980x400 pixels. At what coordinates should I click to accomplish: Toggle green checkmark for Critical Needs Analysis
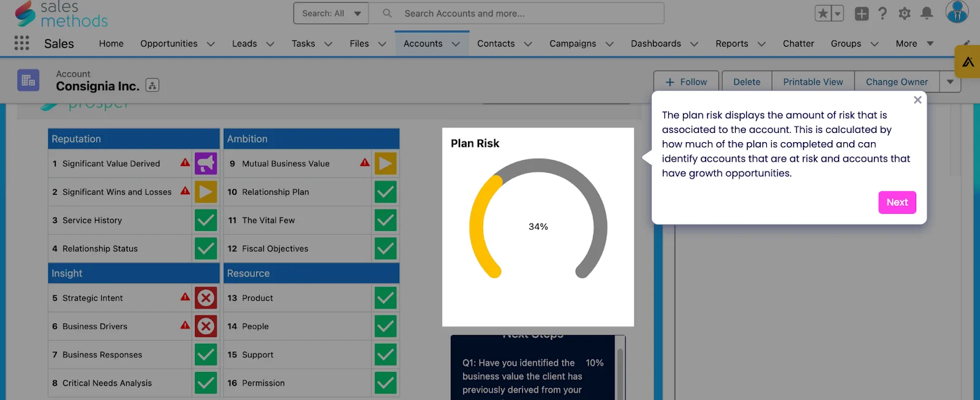206,383
